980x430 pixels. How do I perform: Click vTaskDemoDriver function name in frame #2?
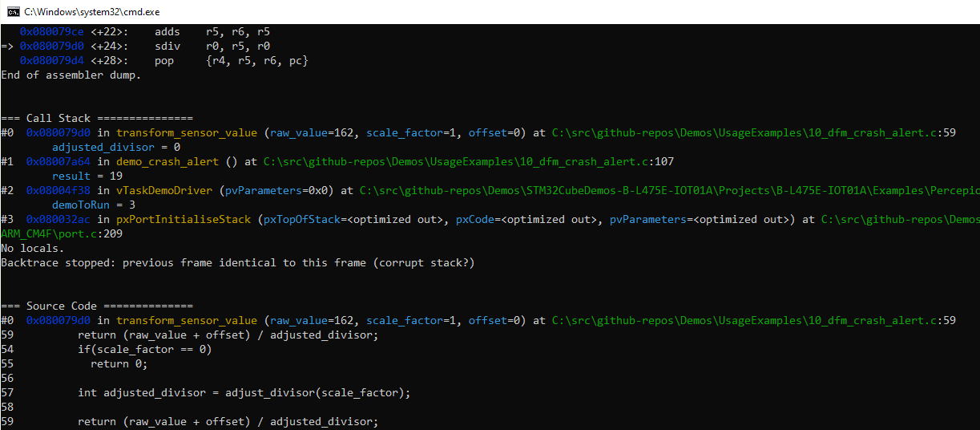[163, 190]
